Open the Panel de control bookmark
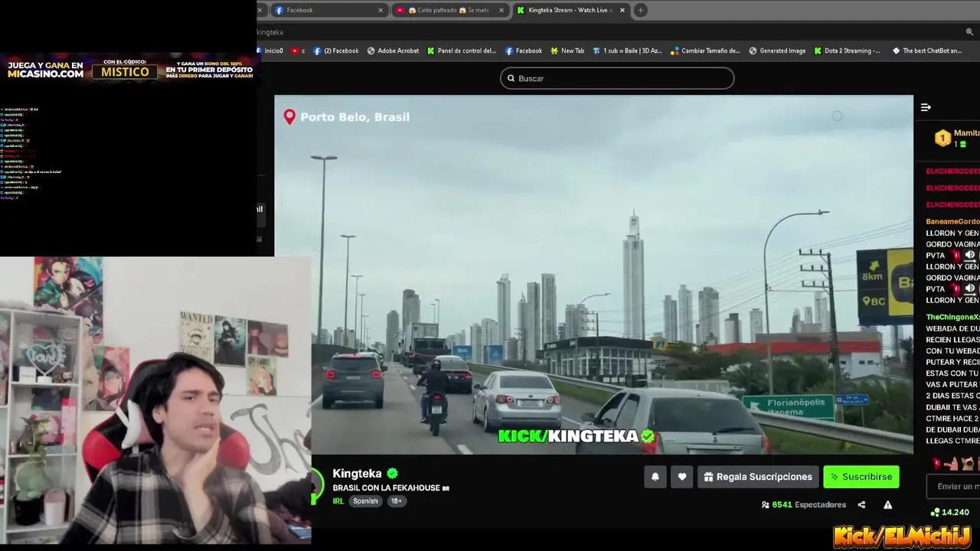 click(x=462, y=51)
